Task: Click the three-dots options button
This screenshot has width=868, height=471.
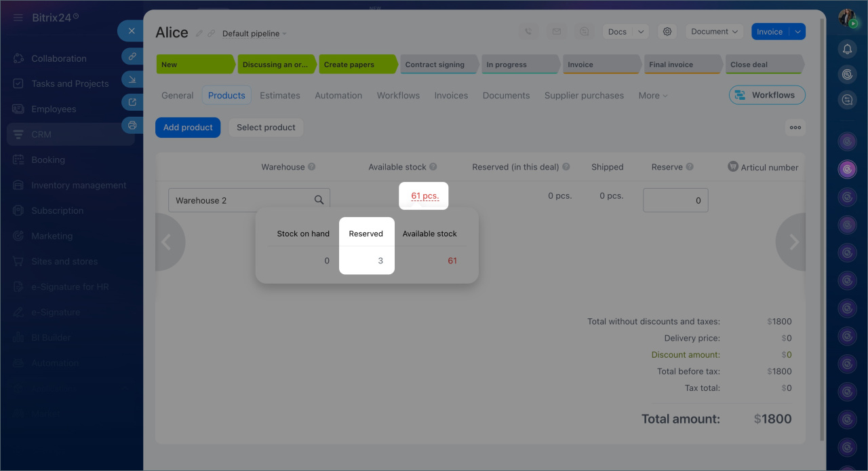Action: (795, 128)
